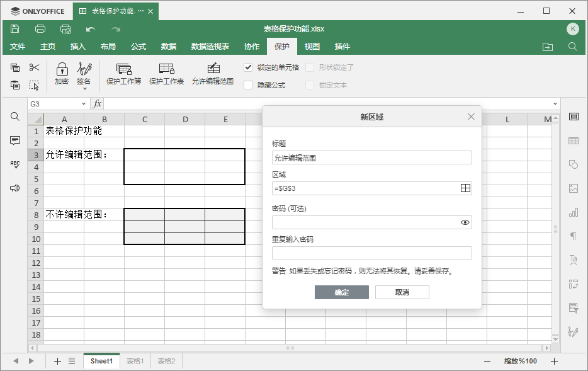Screen dimensions: 588x371
Task: Open cell settings in right sidebar
Action: click(x=574, y=117)
